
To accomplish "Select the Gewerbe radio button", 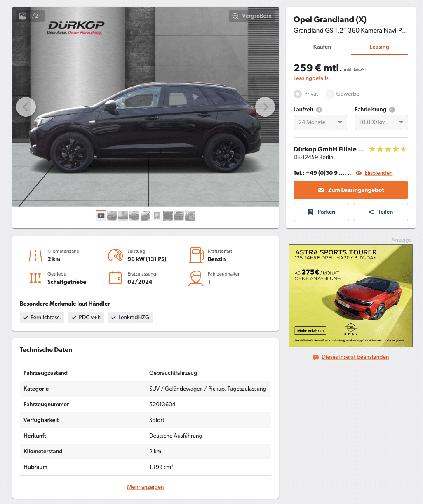I will click(x=330, y=94).
